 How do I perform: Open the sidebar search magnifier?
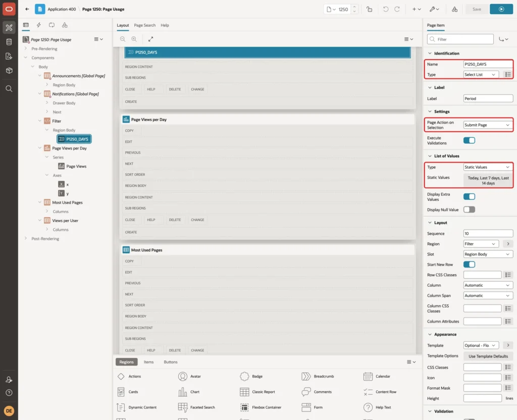tap(9, 89)
